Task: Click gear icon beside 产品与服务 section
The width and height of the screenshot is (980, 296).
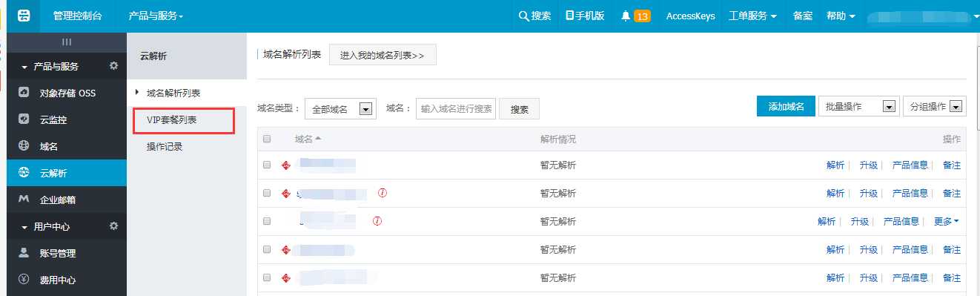Action: tap(113, 66)
